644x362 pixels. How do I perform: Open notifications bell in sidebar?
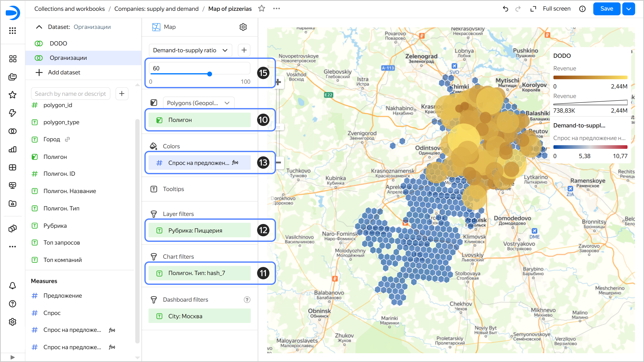[x=12, y=286]
